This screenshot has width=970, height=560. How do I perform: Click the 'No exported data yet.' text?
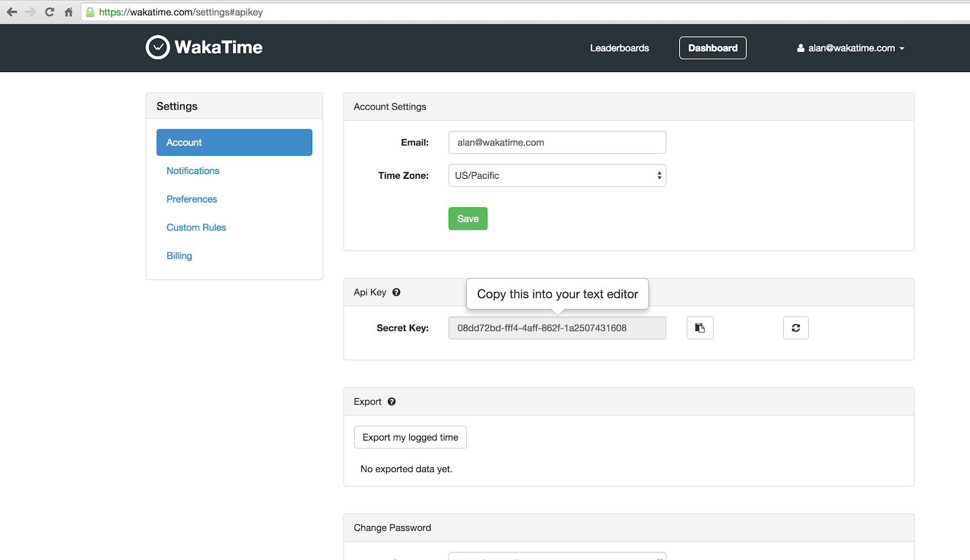pos(406,469)
